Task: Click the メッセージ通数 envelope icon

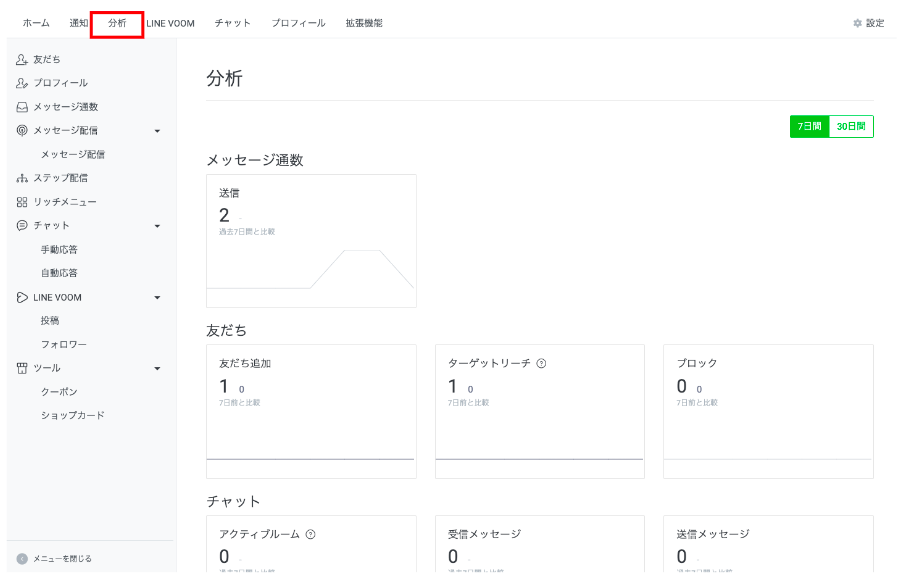Action: click(x=22, y=107)
